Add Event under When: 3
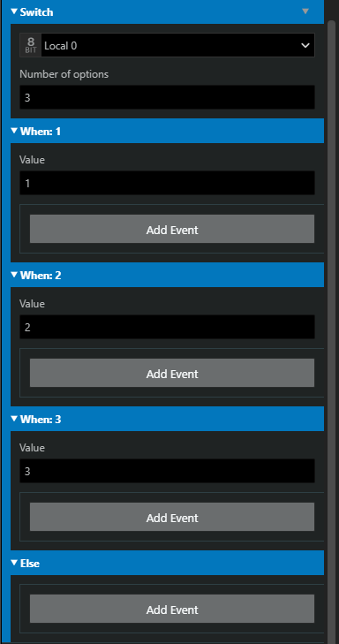339x644 pixels. tap(172, 517)
